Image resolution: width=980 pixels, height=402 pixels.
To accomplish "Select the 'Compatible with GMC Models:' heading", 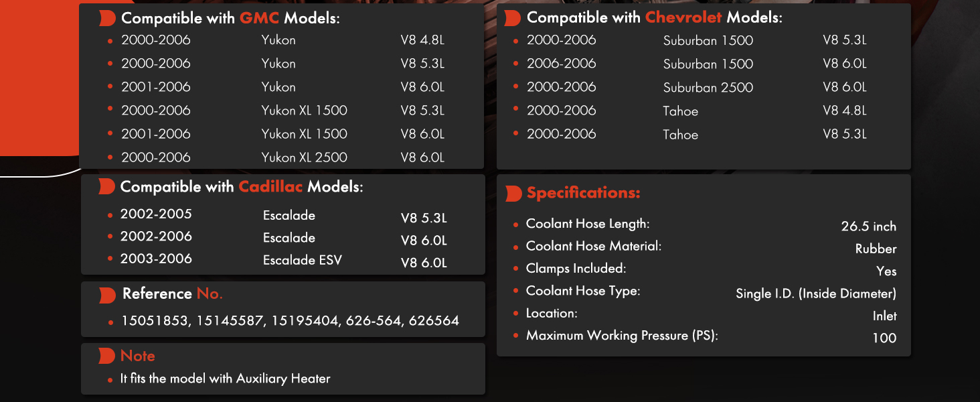I will (231, 19).
